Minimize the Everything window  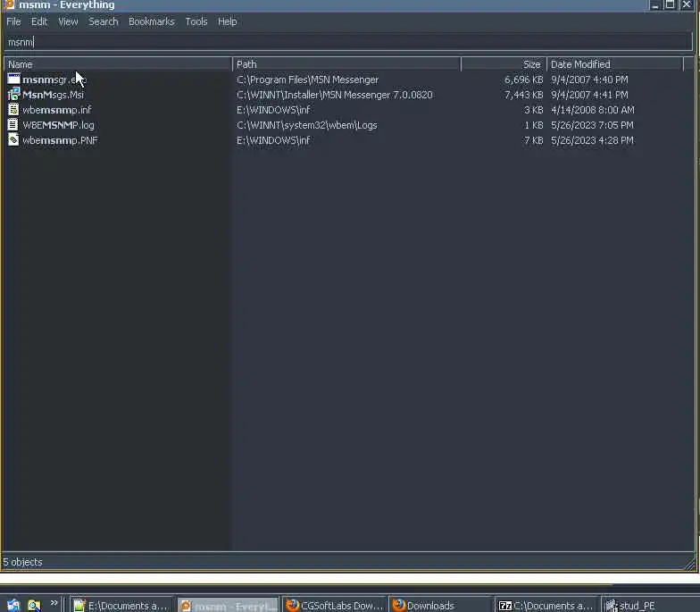coord(655,5)
